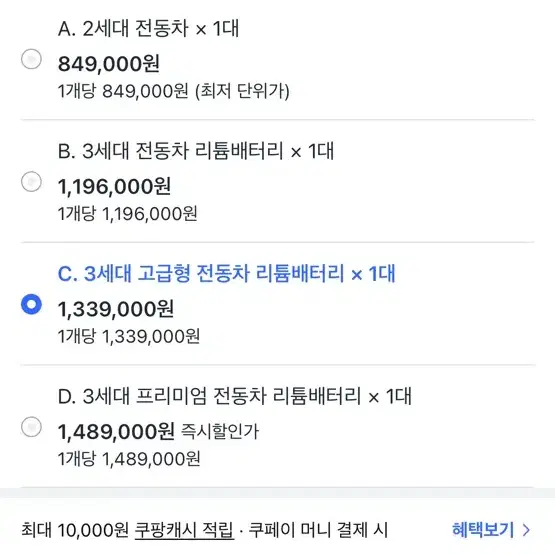
Task: Click the D. 3세대 프리미엄 전동차 title
Action: pyautogui.click(x=235, y=396)
